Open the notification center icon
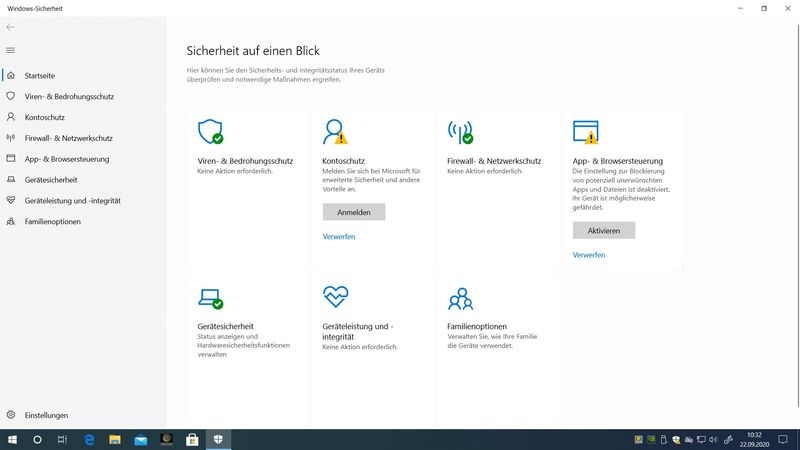The height and width of the screenshot is (450, 800). [783, 439]
